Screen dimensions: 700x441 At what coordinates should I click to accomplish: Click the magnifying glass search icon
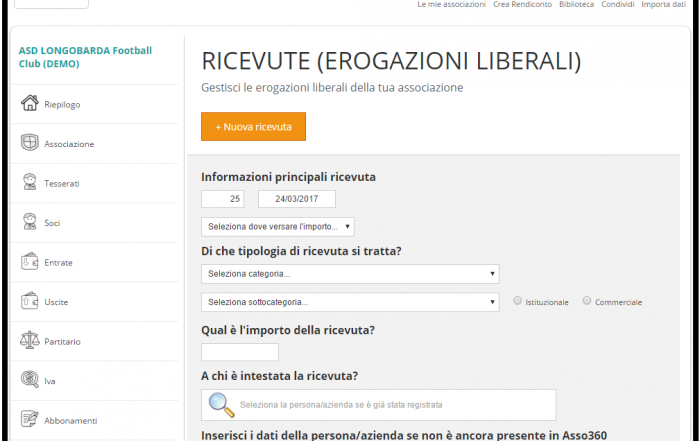click(x=221, y=405)
